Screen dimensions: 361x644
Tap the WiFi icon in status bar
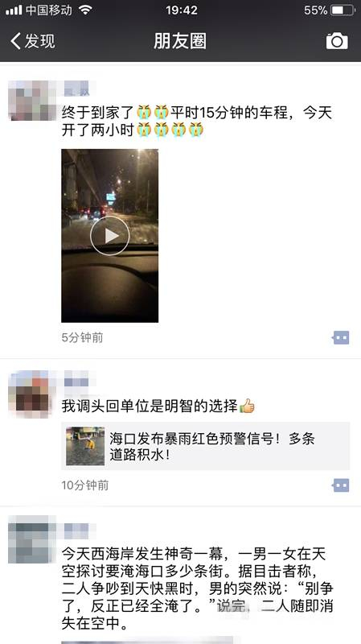coord(85,10)
